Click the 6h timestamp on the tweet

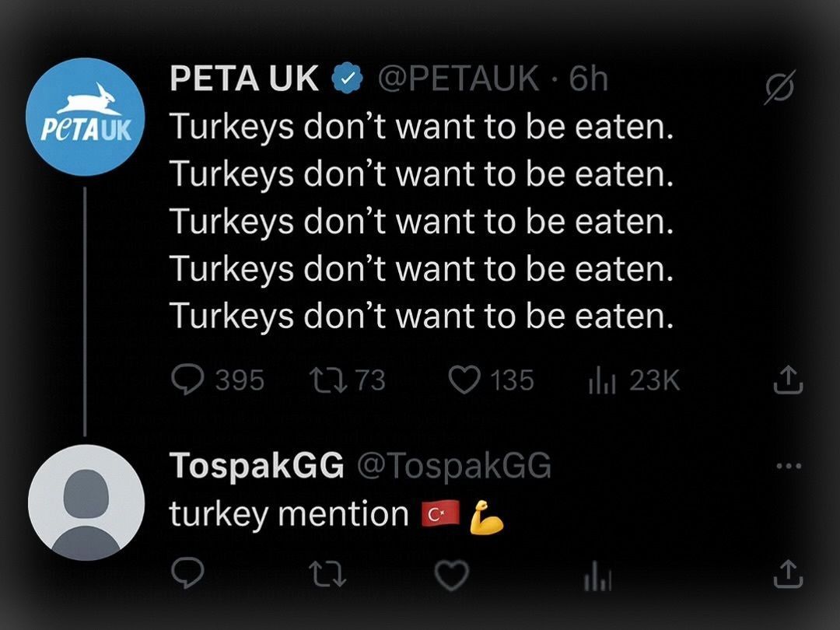tap(588, 79)
